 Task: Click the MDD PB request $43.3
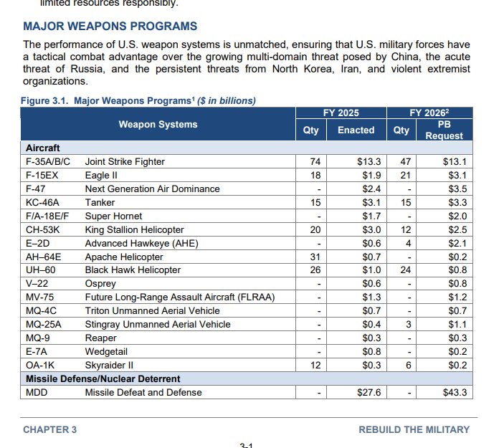coord(455,392)
